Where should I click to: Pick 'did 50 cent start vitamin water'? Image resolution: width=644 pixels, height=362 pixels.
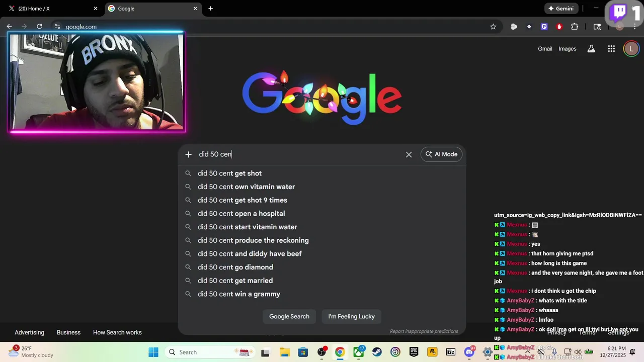(x=322, y=227)
